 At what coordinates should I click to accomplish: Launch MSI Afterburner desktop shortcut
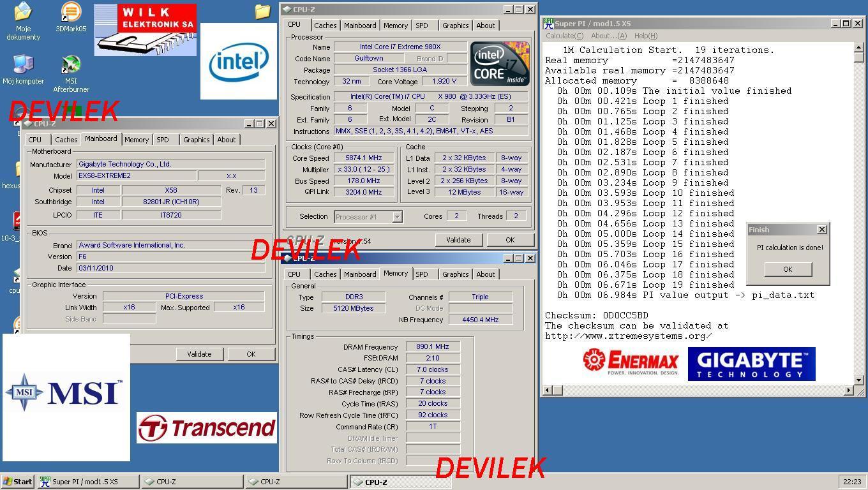pyautogui.click(x=71, y=73)
